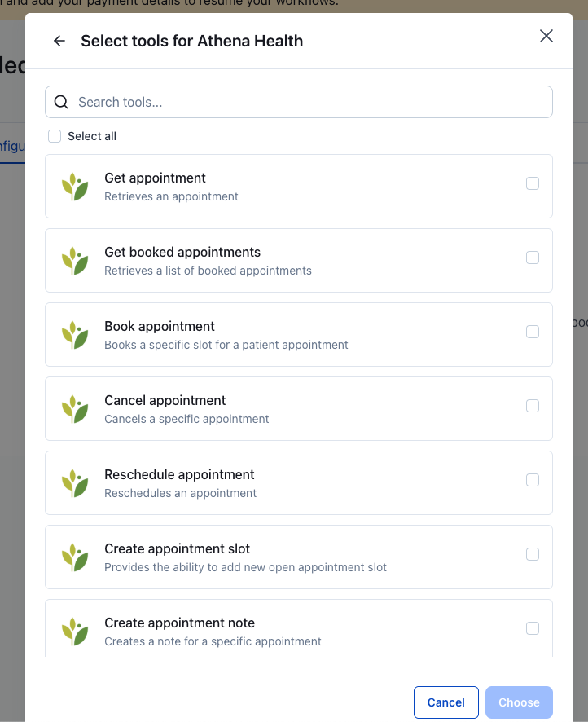Click the Athena icon beside Cancel appointment
The height and width of the screenshot is (722, 588).
tap(75, 409)
